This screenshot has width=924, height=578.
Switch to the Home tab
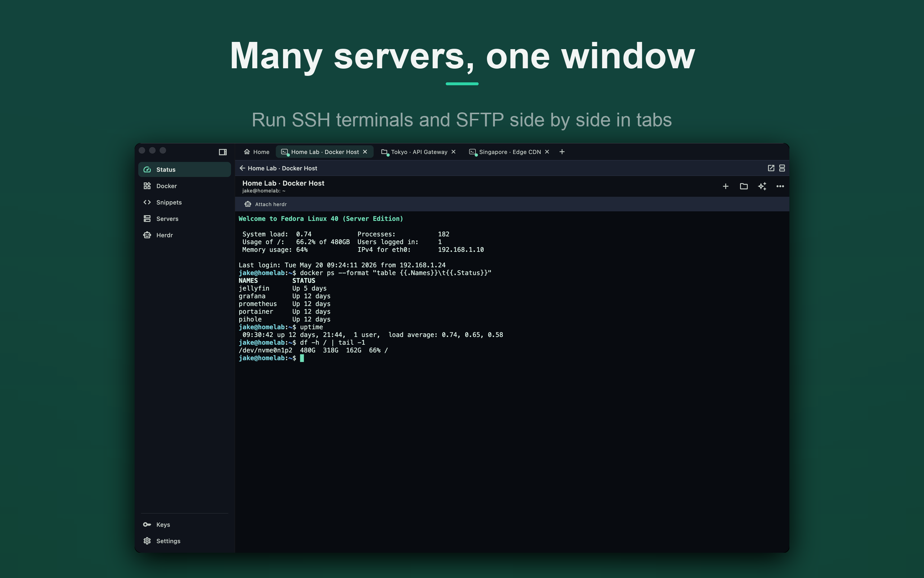click(x=257, y=152)
